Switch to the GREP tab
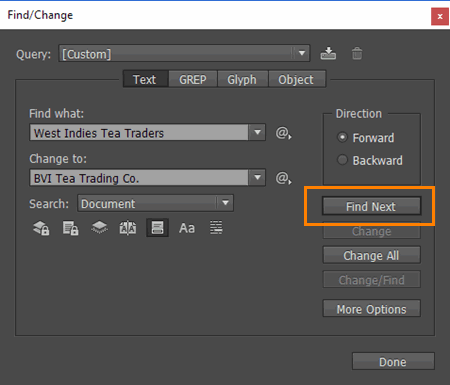Screen dimensions: 450x385 (193, 79)
